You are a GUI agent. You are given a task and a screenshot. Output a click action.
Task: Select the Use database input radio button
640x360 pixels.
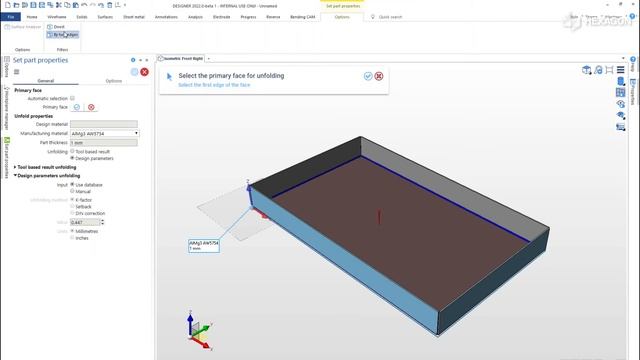[72, 184]
